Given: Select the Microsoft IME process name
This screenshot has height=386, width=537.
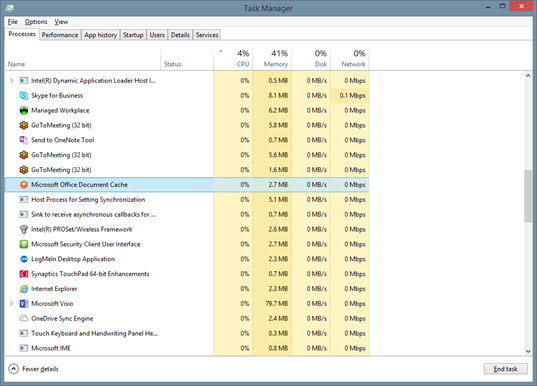Looking at the screenshot, I should pos(51,348).
